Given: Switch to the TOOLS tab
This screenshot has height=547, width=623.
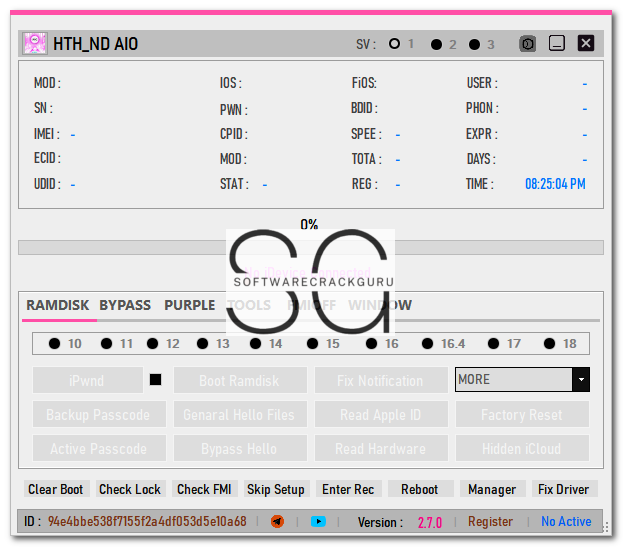Looking at the screenshot, I should click(249, 305).
